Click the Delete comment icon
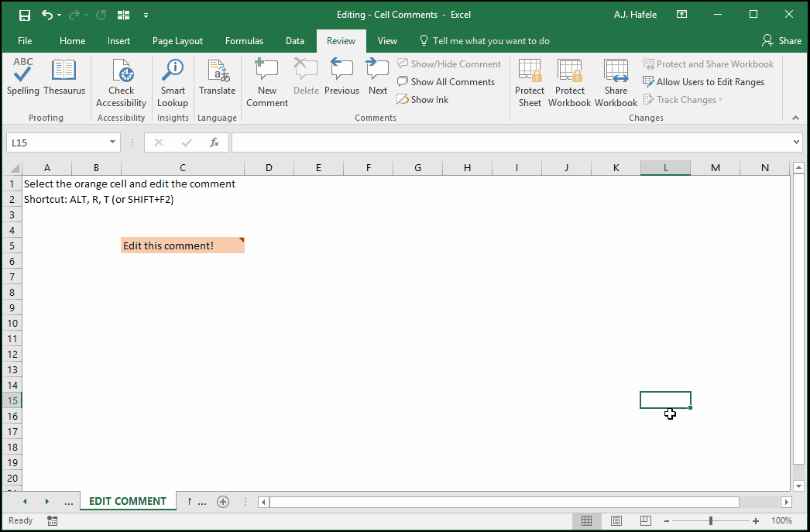The image size is (810, 532). click(306, 77)
